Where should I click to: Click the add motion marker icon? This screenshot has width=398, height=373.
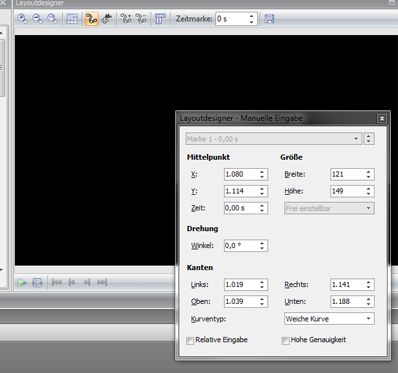tap(126, 19)
